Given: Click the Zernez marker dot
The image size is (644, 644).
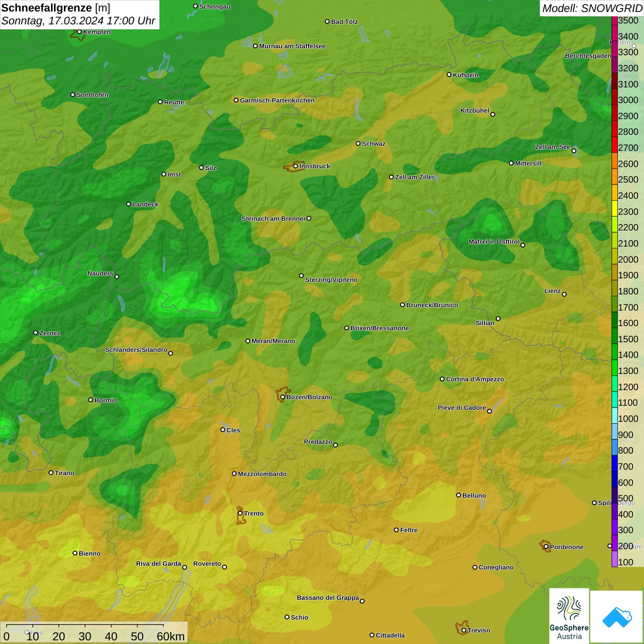Looking at the screenshot, I should [x=36, y=333].
